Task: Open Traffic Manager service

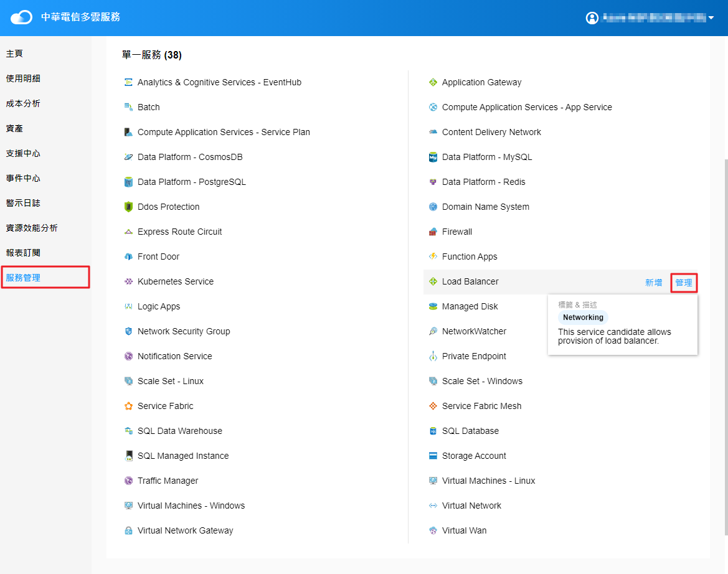Action: pos(168,481)
